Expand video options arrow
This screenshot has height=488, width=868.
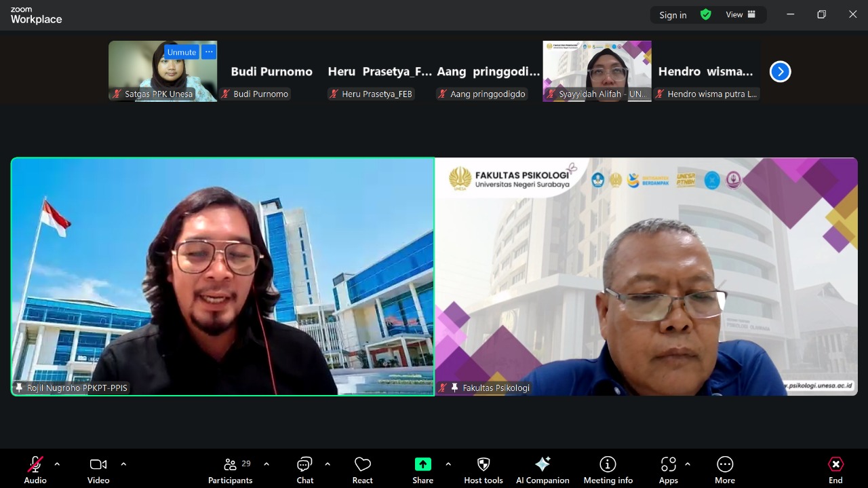tap(123, 464)
